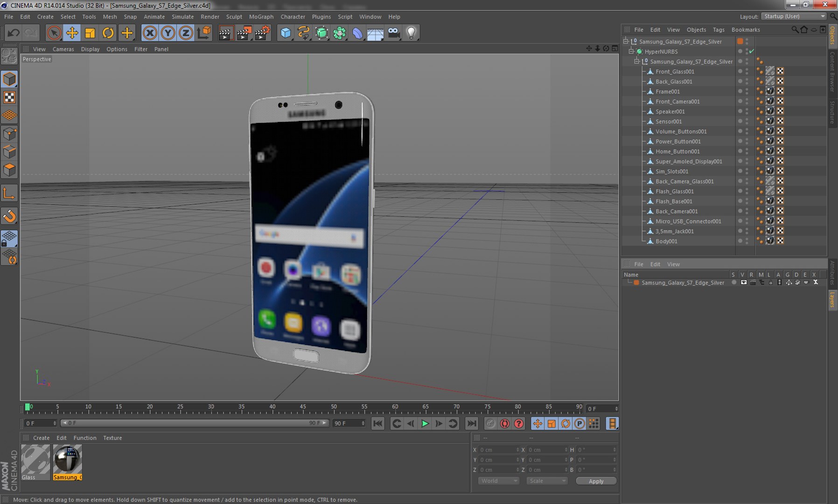This screenshot has width=838, height=504.
Task: Open the Sculpt menu
Action: click(x=234, y=16)
